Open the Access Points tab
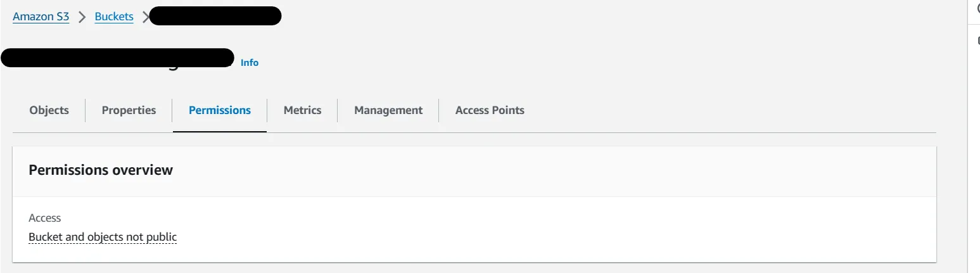This screenshot has width=980, height=273. [490, 110]
